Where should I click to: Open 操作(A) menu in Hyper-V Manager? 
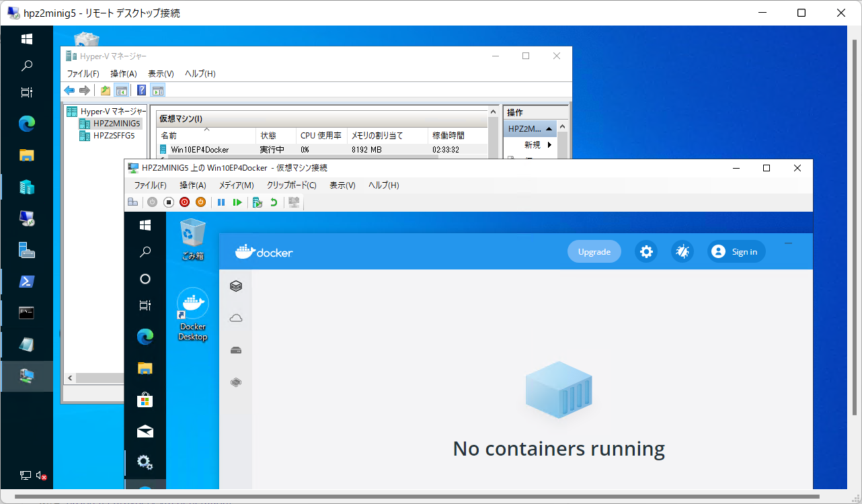pyautogui.click(x=124, y=74)
